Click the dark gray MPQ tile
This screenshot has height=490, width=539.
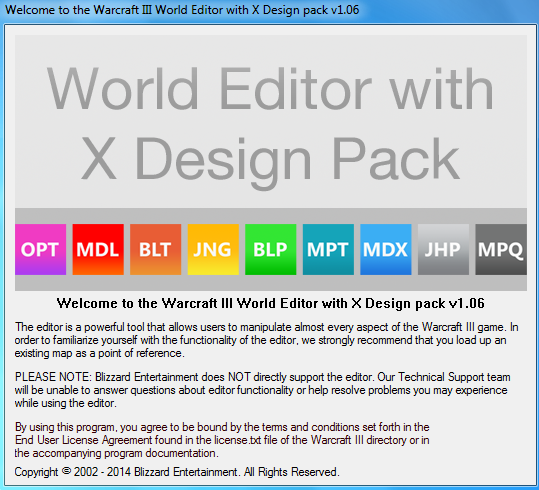501,249
